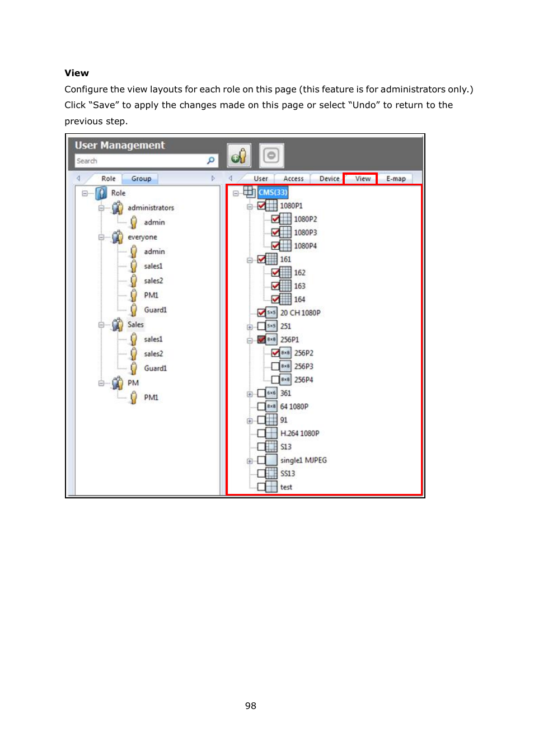Screen dimensions: 534x756
Task: Uncheck the 20 CH 1080P checkbox
Action: 261,312
